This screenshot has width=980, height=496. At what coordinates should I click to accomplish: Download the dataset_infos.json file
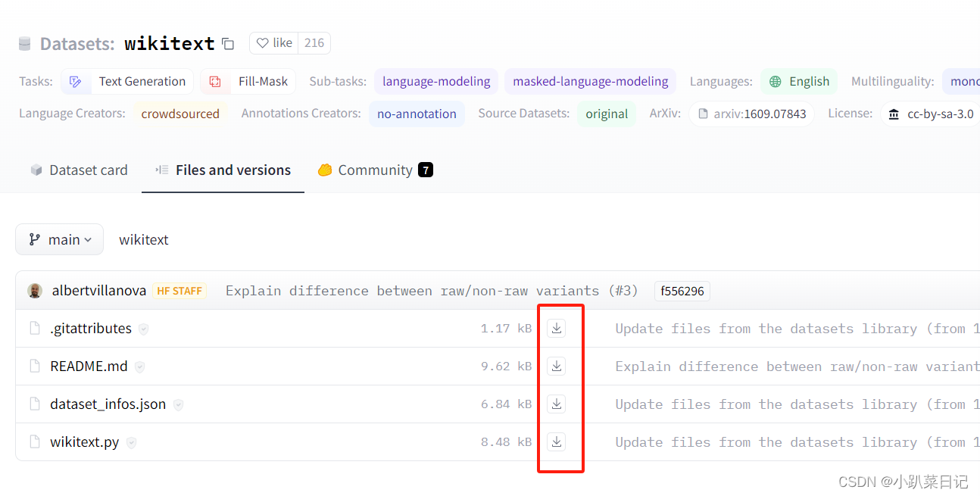point(557,404)
